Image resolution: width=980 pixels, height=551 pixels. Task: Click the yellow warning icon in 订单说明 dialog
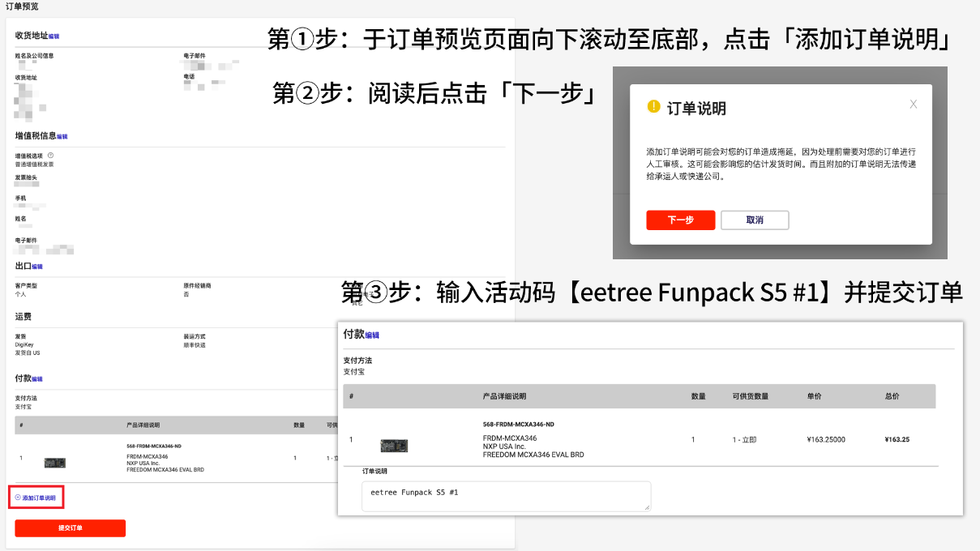click(653, 107)
